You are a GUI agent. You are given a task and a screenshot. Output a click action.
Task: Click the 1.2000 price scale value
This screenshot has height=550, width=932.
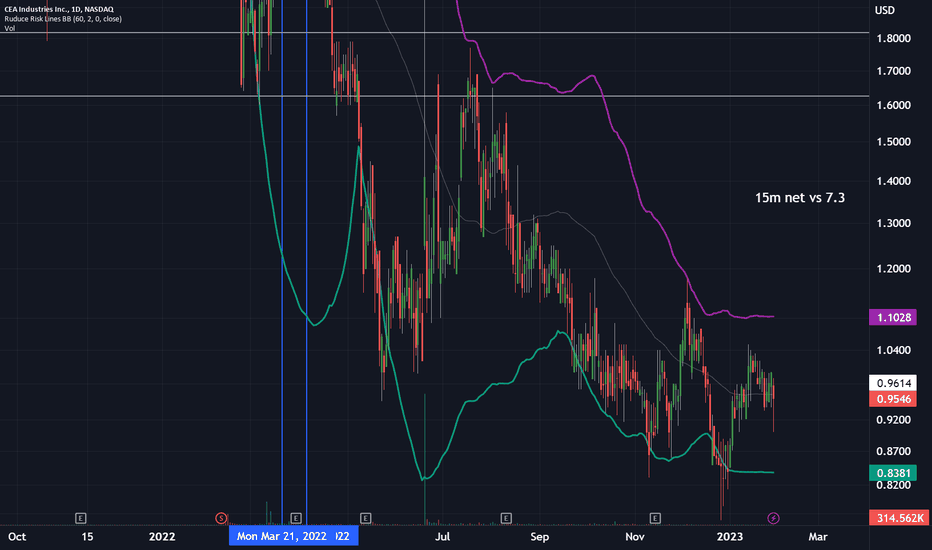893,269
